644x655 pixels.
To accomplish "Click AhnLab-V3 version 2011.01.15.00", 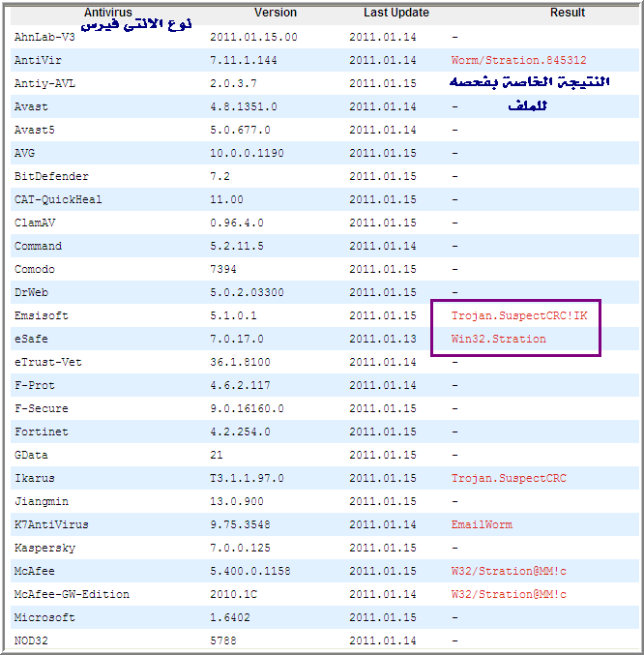I will [253, 37].
